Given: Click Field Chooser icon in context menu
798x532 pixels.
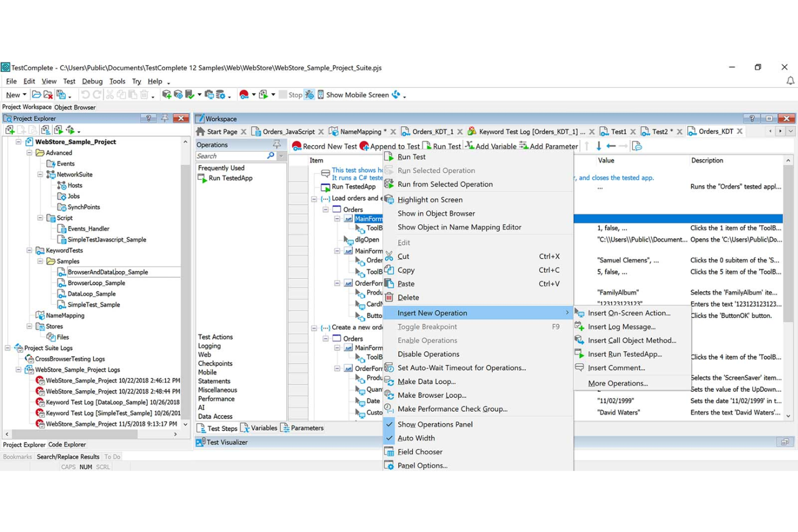Looking at the screenshot, I should click(x=389, y=452).
